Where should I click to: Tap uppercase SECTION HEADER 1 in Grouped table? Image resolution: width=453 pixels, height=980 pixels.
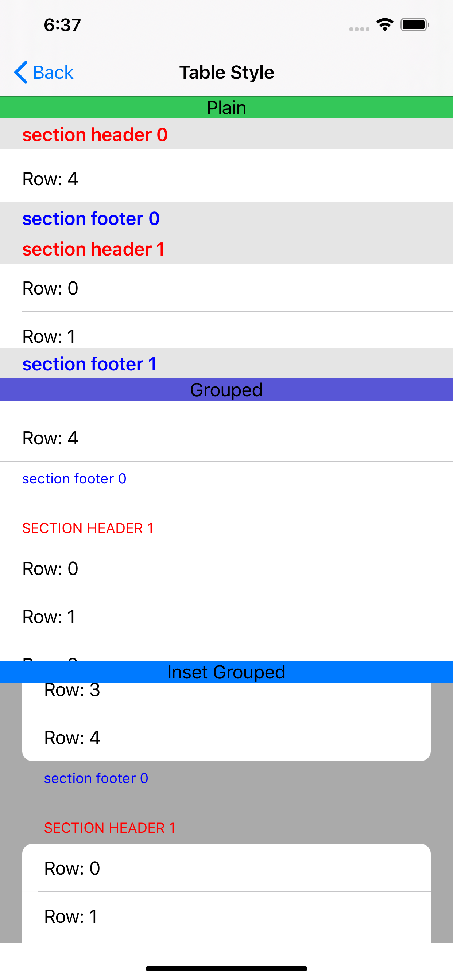(x=88, y=528)
